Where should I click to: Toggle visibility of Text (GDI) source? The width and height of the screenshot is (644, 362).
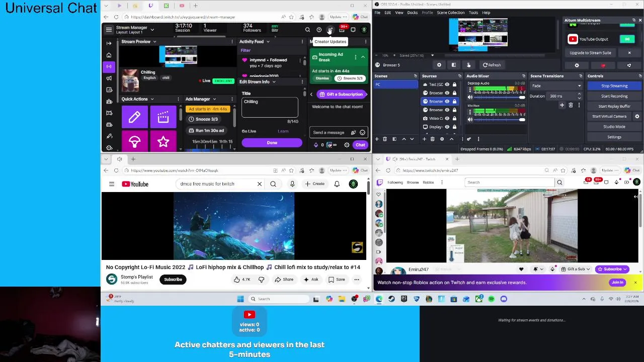point(447,84)
